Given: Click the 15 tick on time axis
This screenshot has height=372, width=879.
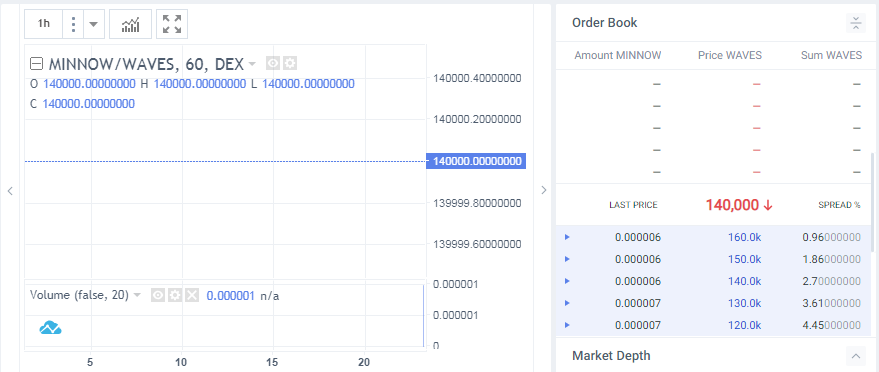Looking at the screenshot, I should [x=272, y=362].
